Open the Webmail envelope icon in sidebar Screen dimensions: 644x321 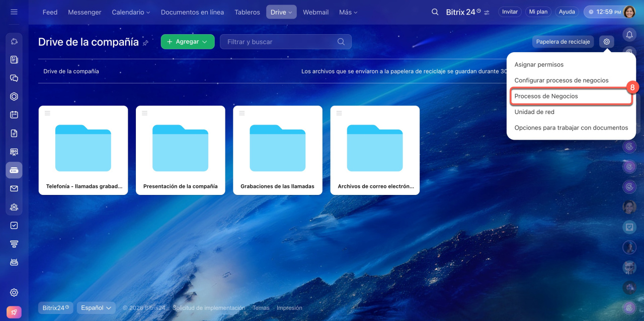[14, 188]
